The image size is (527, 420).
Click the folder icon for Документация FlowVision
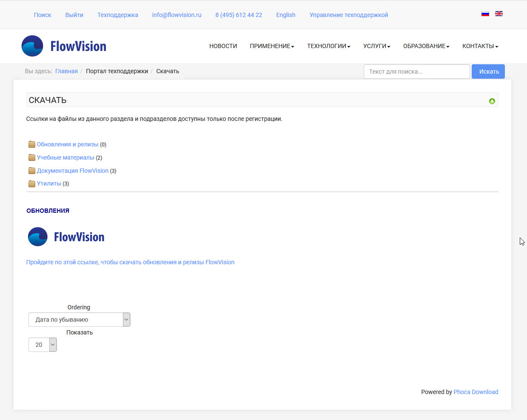[32, 171]
